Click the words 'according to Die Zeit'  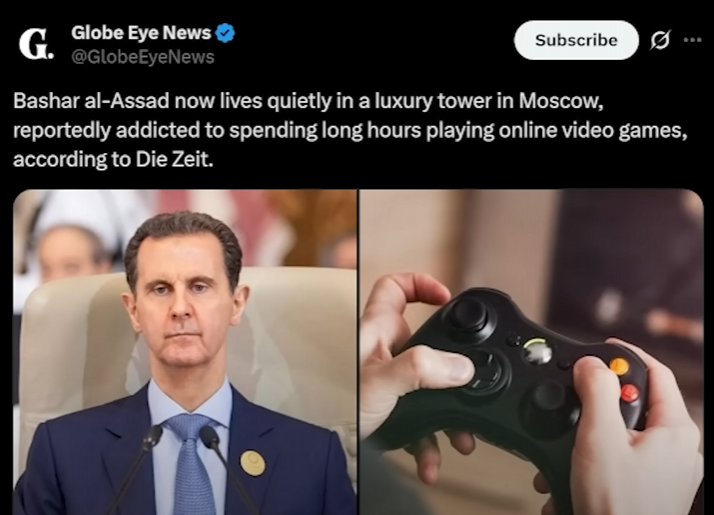[113, 160]
